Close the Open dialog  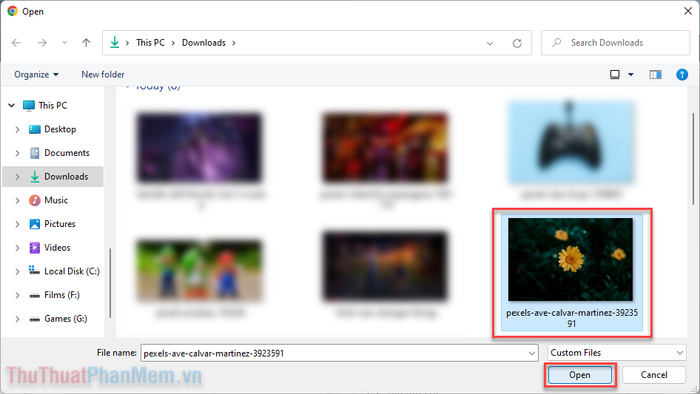click(688, 11)
